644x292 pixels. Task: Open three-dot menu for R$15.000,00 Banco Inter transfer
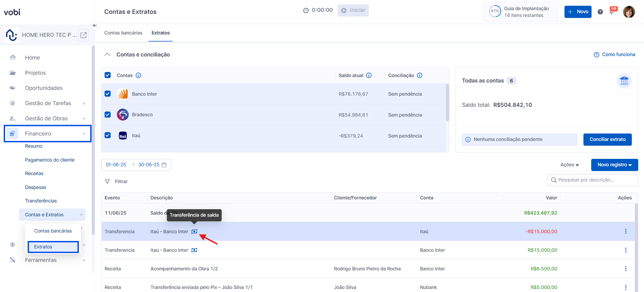(626, 250)
